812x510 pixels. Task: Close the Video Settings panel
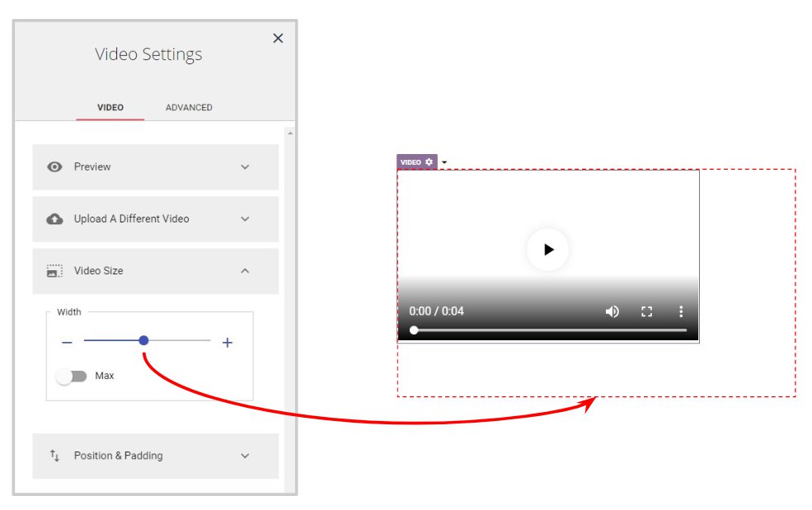pyautogui.click(x=278, y=39)
